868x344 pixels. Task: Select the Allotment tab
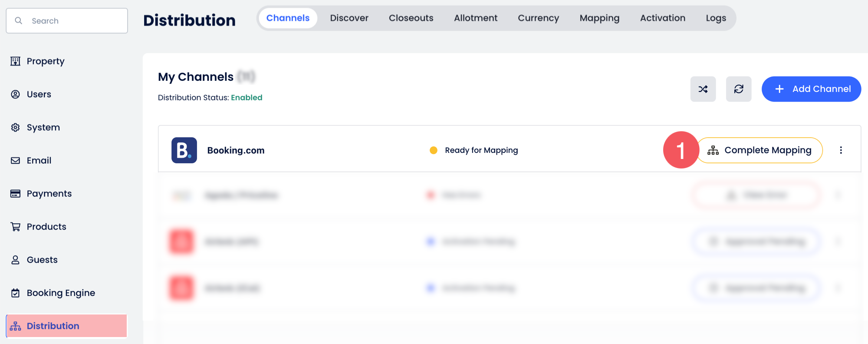[475, 18]
